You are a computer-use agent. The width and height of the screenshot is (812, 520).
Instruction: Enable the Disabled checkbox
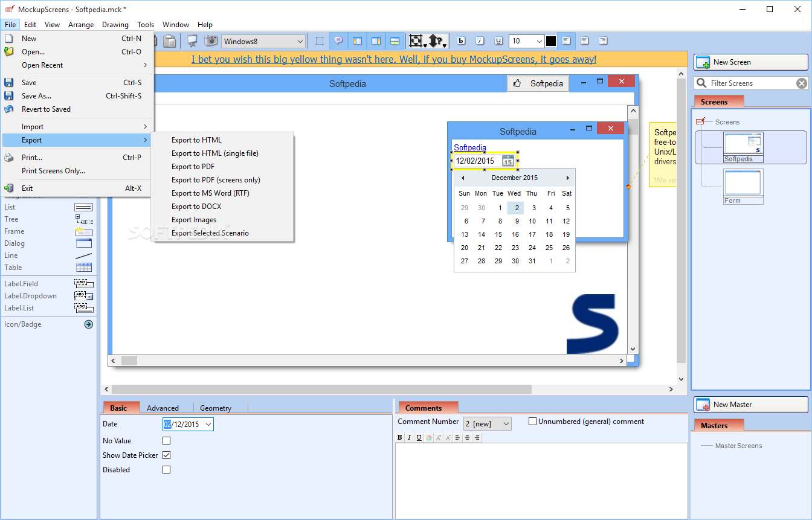[x=167, y=470]
